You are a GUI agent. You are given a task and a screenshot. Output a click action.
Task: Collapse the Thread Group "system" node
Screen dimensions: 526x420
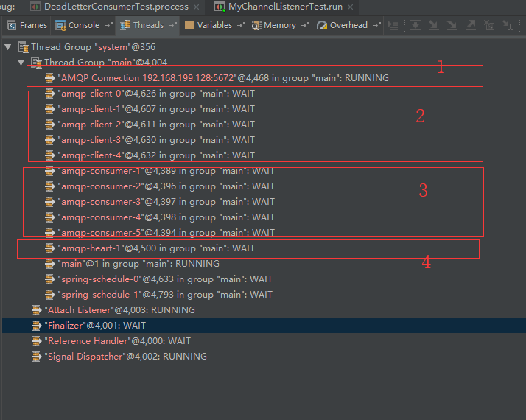click(8, 47)
